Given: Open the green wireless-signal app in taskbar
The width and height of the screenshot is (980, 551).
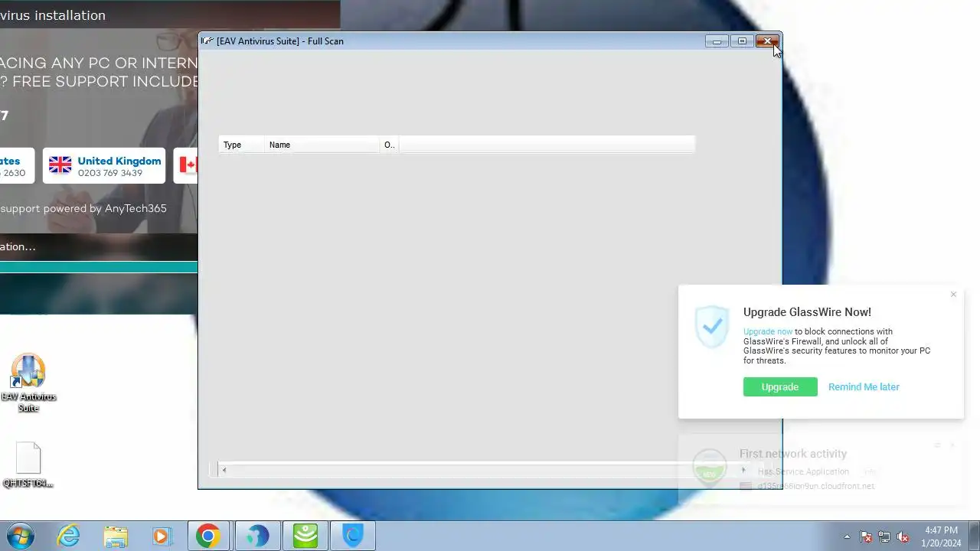Looking at the screenshot, I should [305, 536].
